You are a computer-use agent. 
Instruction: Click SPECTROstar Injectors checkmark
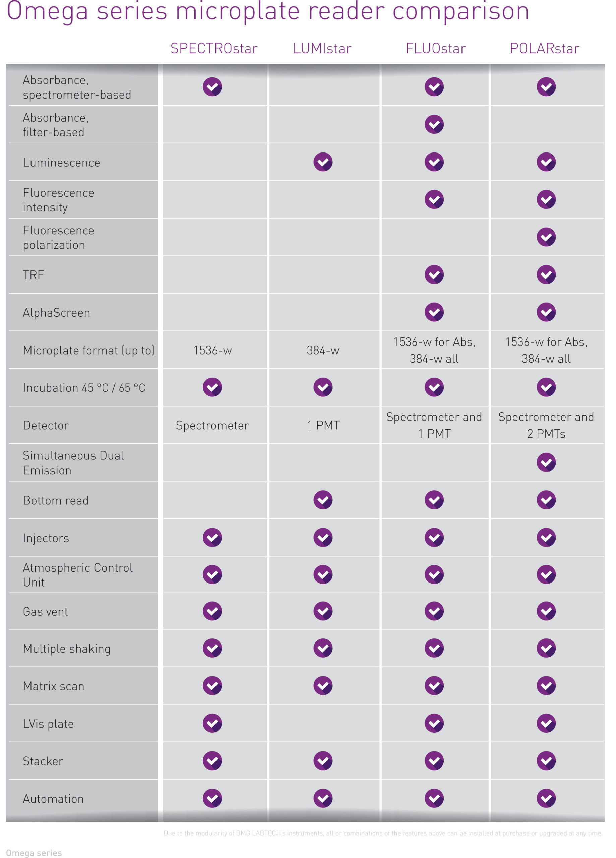click(x=212, y=538)
